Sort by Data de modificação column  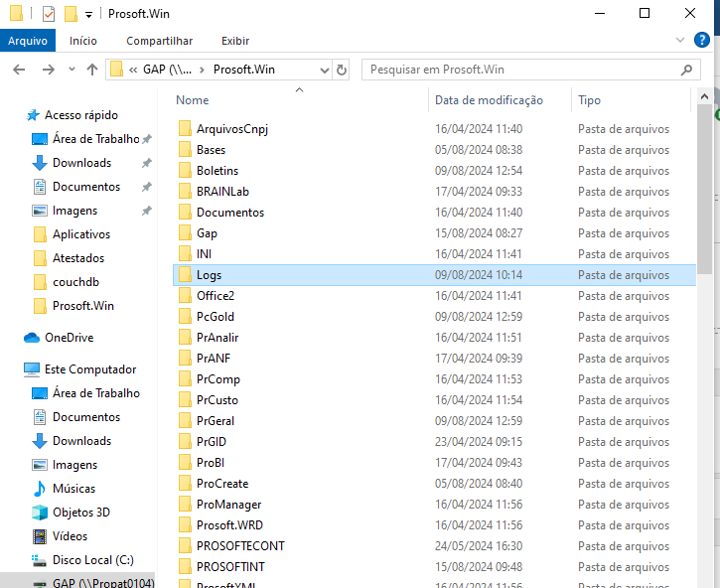(489, 100)
